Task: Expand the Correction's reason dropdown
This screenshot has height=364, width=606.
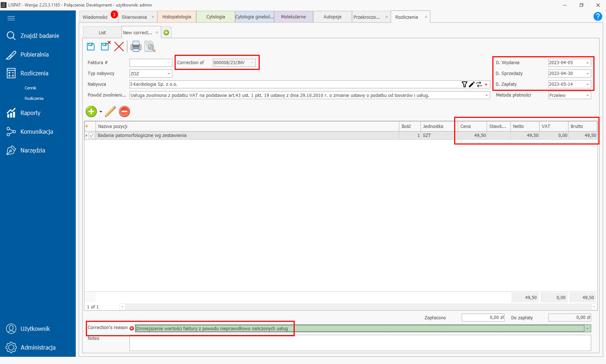Action: [588, 328]
